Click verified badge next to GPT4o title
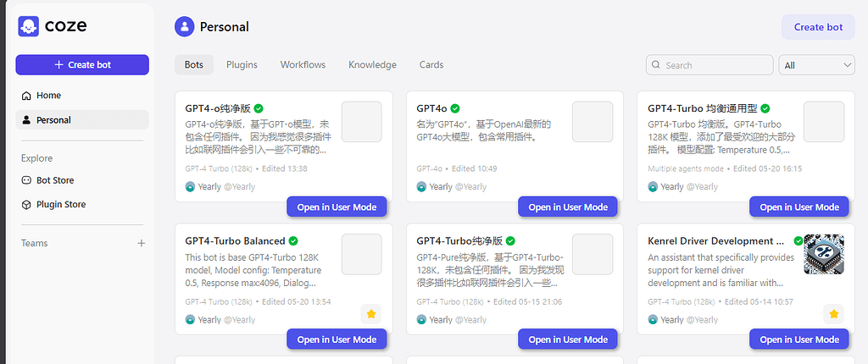Image resolution: width=868 pixels, height=364 pixels. pyautogui.click(x=455, y=108)
